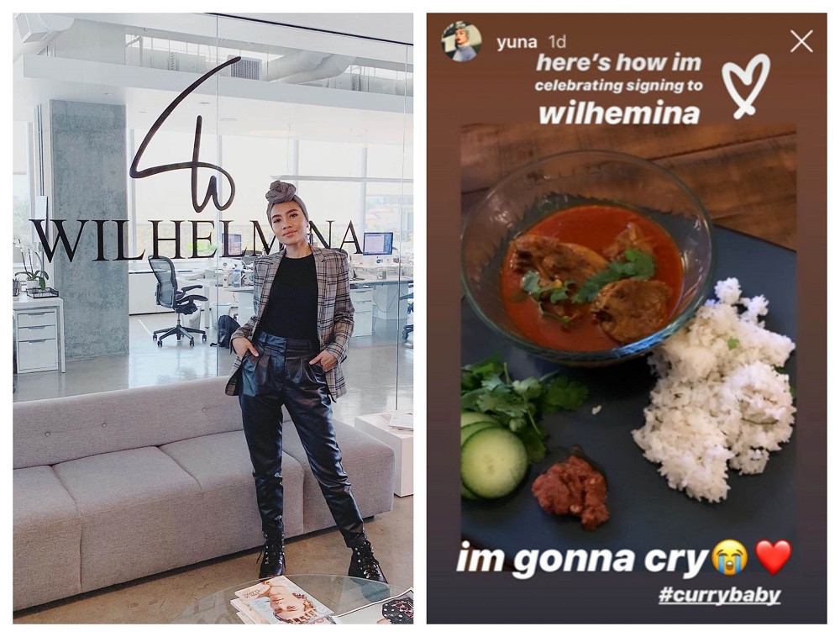The width and height of the screenshot is (840, 637).
Task: Click the bowl of red curry
Action: tap(586, 257)
